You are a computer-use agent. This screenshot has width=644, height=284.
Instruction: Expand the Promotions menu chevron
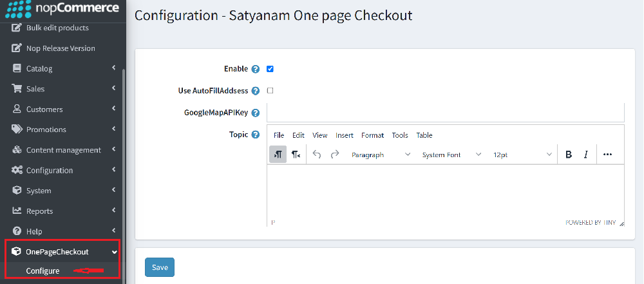click(x=114, y=129)
